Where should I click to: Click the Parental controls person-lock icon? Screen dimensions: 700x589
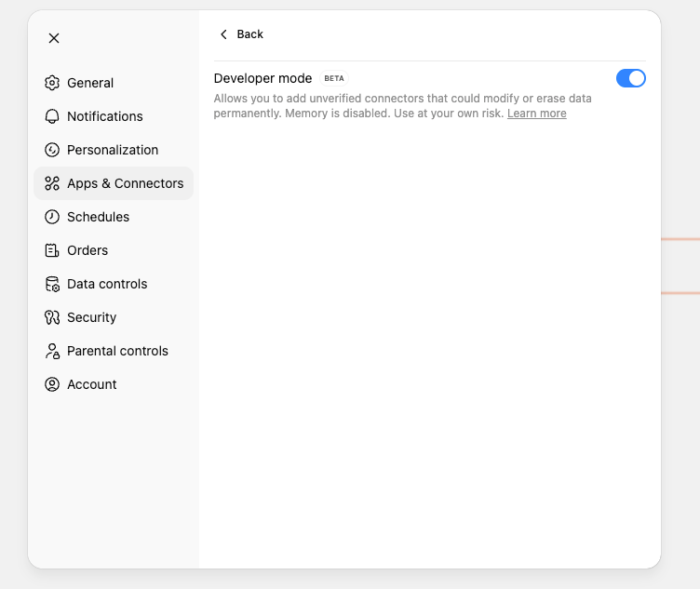[52, 351]
